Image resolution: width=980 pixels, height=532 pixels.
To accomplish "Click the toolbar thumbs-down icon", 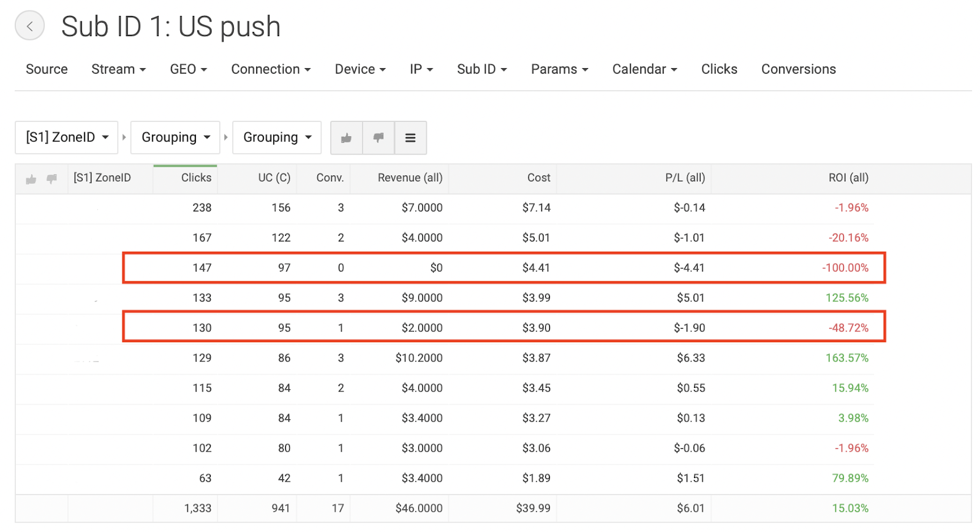I will click(x=379, y=138).
